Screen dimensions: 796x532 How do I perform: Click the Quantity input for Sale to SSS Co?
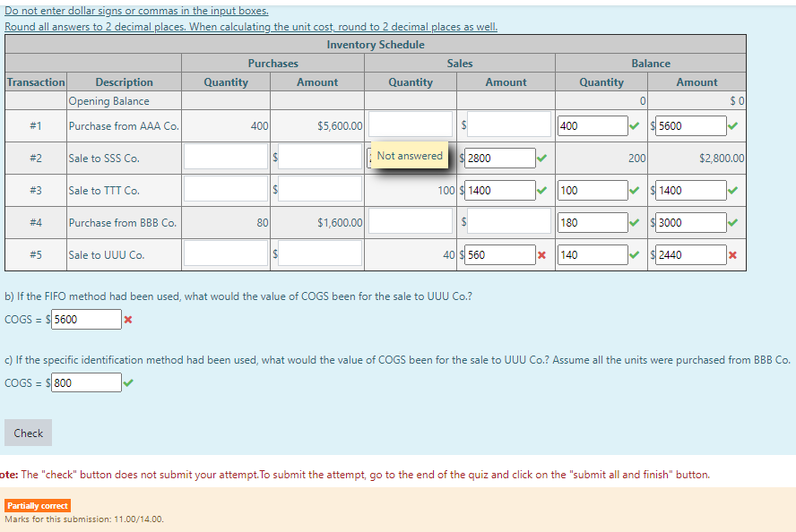pos(225,158)
